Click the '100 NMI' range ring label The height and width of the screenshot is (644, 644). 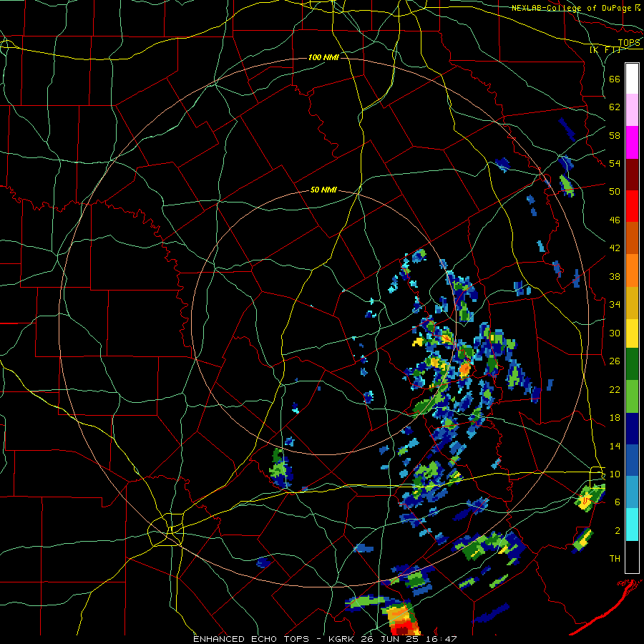[323, 57]
